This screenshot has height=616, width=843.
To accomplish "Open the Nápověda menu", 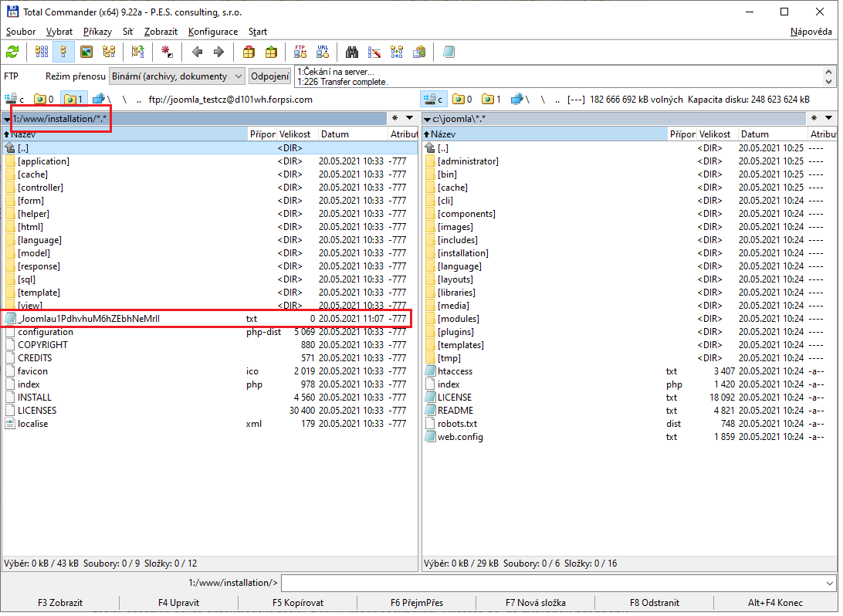I will pyautogui.click(x=811, y=32).
